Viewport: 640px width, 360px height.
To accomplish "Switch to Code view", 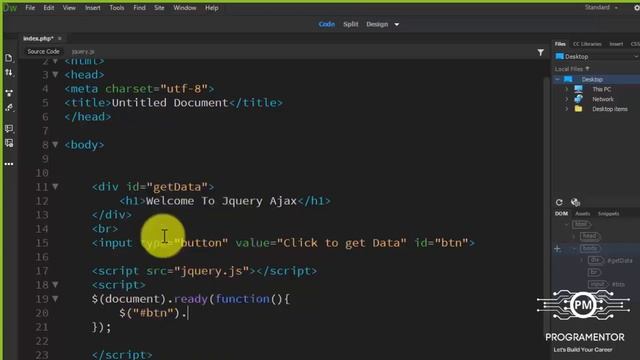I will point(327,24).
